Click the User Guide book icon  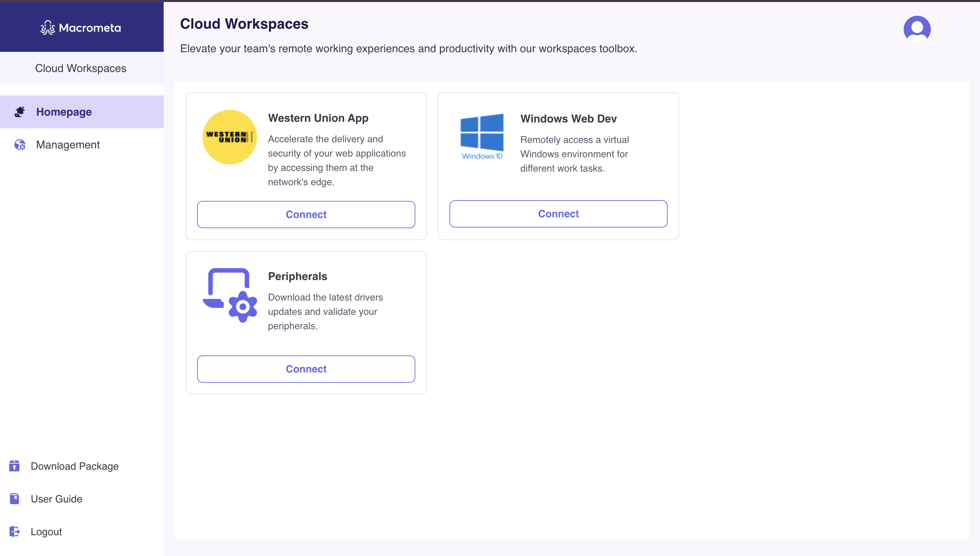coord(14,498)
